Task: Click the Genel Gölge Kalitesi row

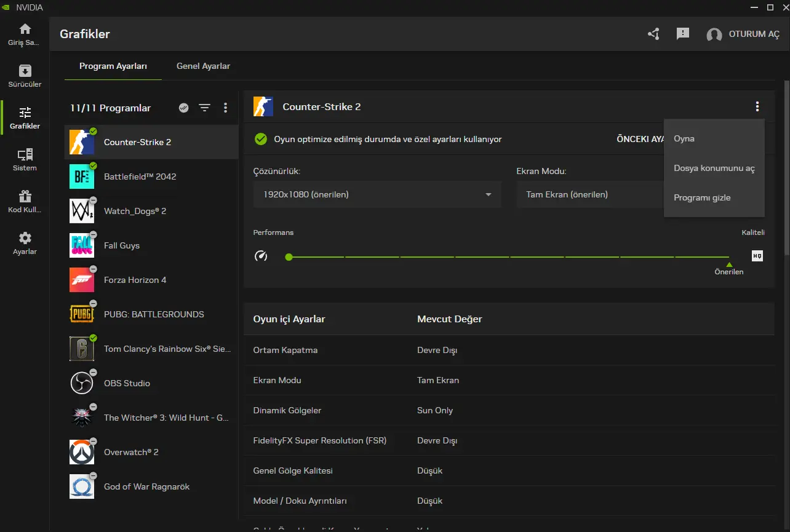Action: [x=509, y=470]
